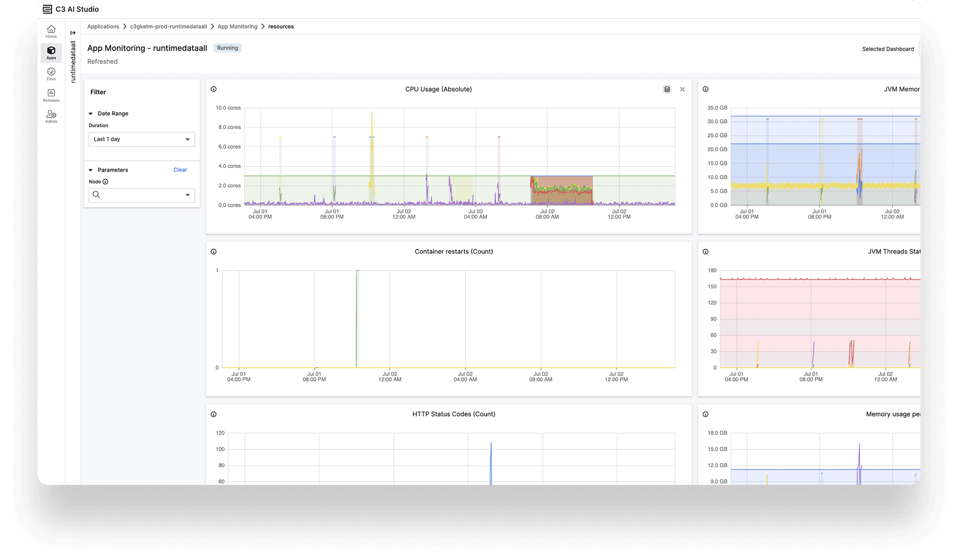The image size is (958, 560).
Task: Click the single green spike in Container restarts chart
Action: click(x=357, y=318)
